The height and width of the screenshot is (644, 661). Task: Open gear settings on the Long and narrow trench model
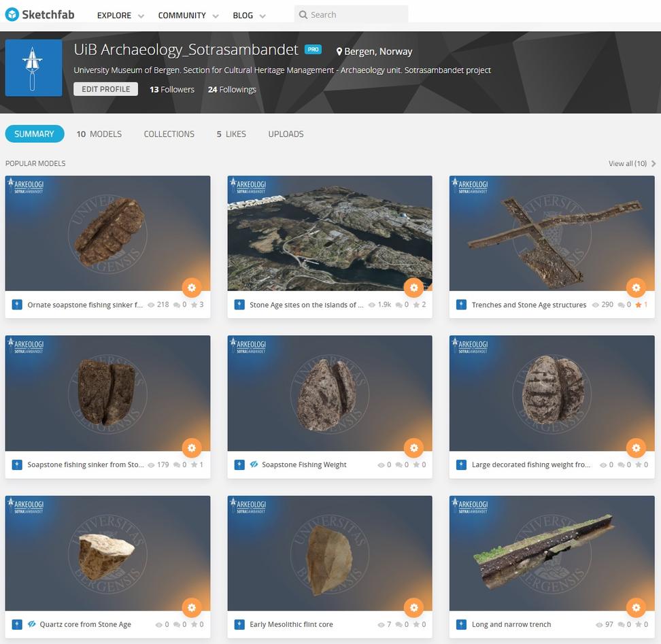click(636, 607)
